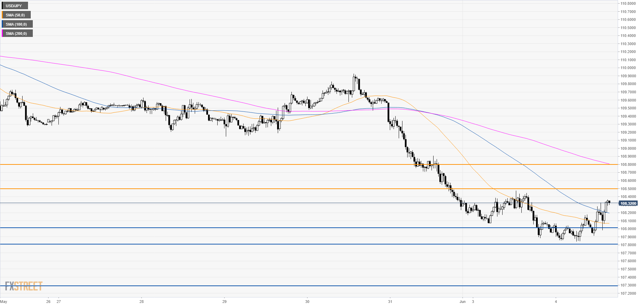The width and height of the screenshot is (644, 306).
Task: Click the 108.8000 price axis label
Action: point(628,164)
